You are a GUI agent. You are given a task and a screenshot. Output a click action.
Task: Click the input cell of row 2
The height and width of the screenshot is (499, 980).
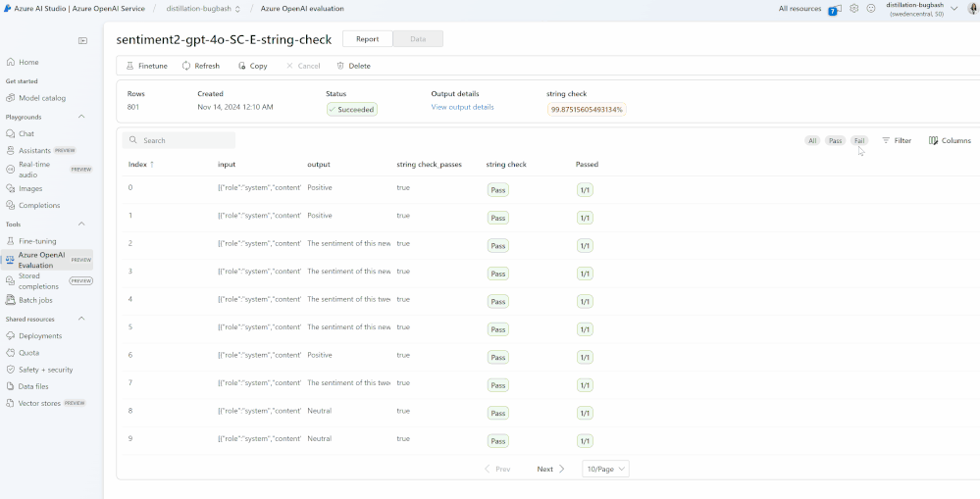tap(260, 243)
